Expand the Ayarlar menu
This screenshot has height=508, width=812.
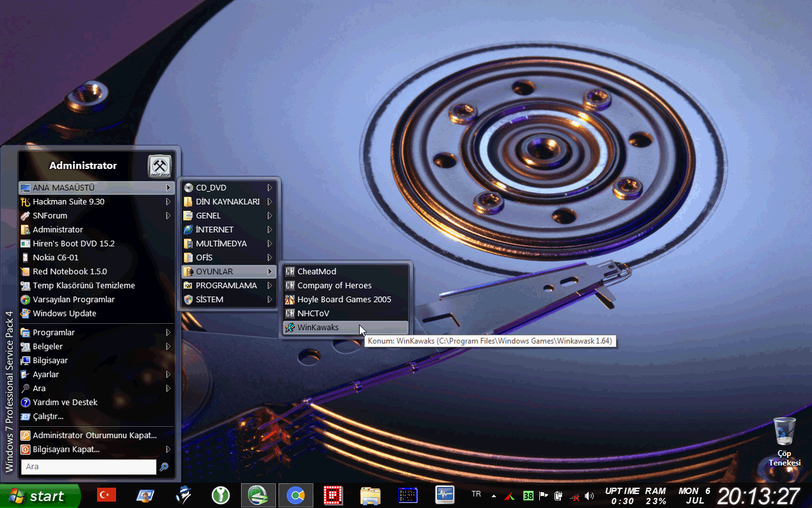click(96, 375)
